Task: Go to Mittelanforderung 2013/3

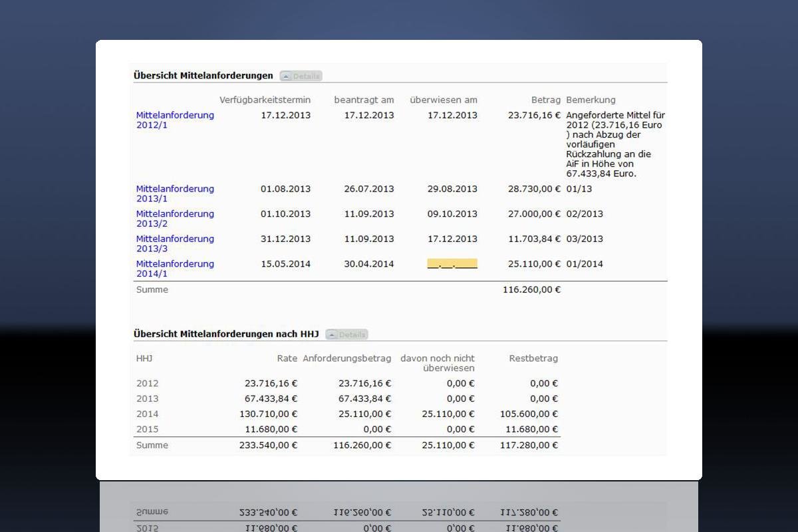Action: [x=175, y=243]
